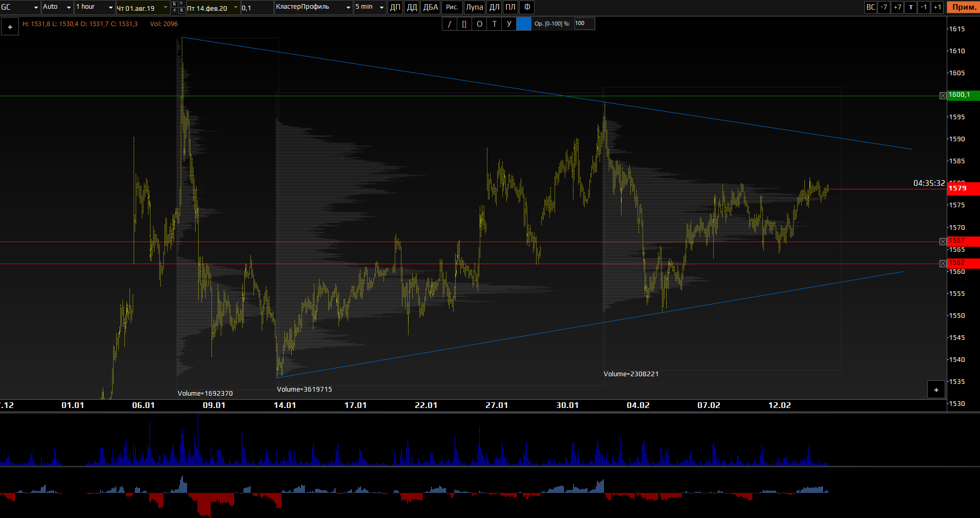This screenshot has width=980, height=518.
Task: Open the blue drawing color swatch
Action: tap(524, 24)
